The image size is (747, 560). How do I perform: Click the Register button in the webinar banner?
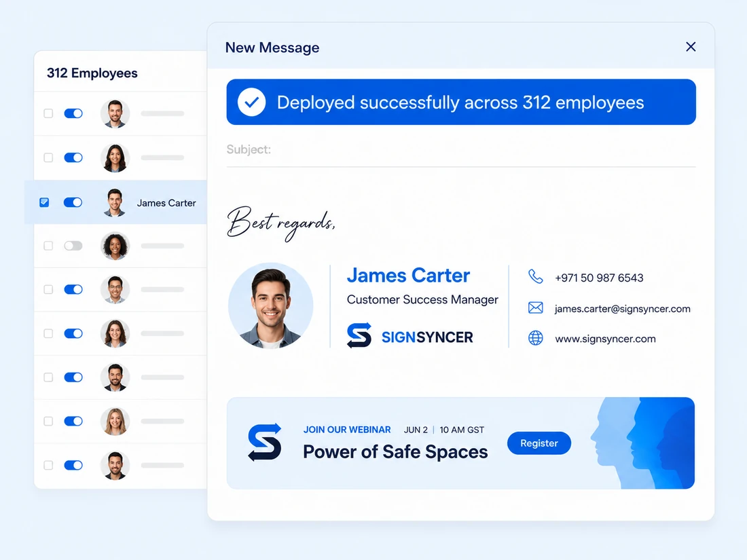[539, 443]
